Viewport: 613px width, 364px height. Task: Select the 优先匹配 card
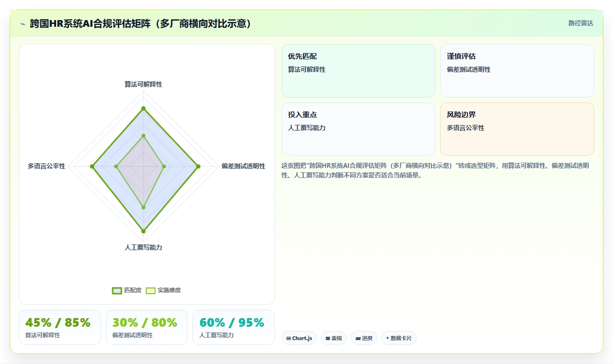(x=358, y=71)
